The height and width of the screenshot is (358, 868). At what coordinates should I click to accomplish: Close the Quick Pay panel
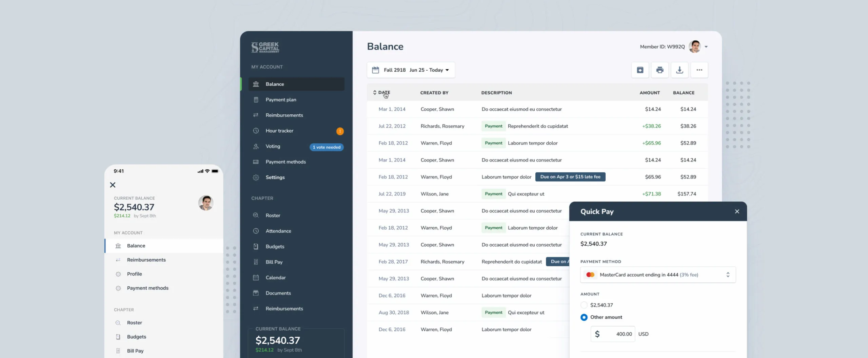click(737, 211)
